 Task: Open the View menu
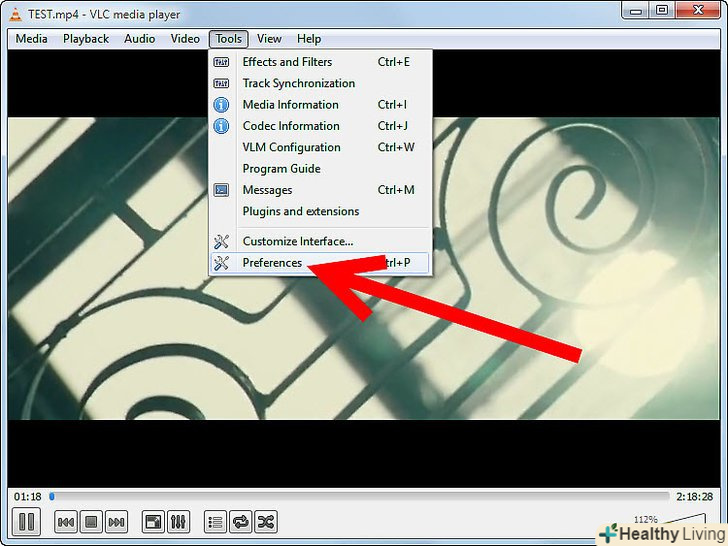click(269, 39)
